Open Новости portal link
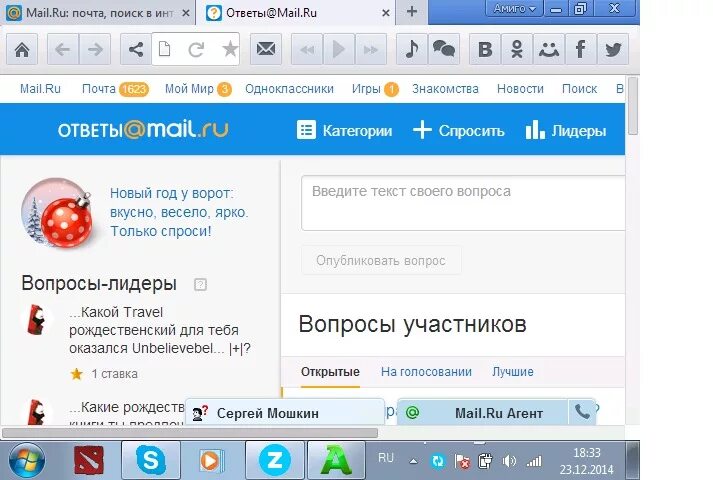The height and width of the screenshot is (480, 713). (x=520, y=89)
